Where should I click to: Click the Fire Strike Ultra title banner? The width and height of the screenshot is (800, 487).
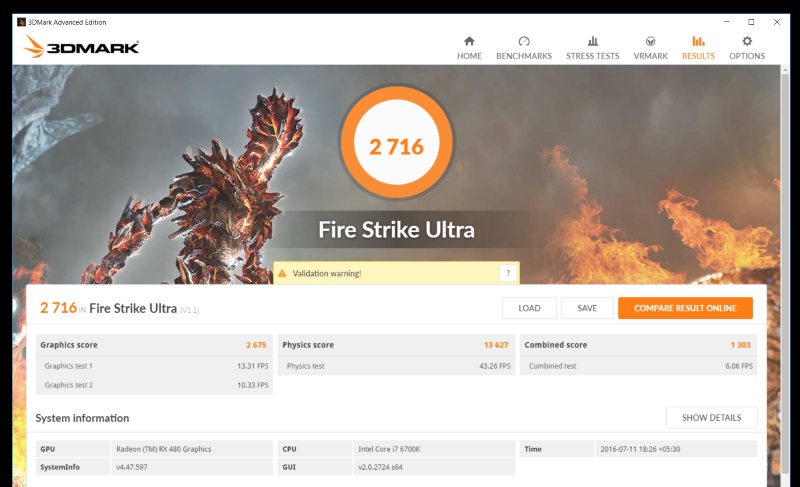tap(396, 229)
